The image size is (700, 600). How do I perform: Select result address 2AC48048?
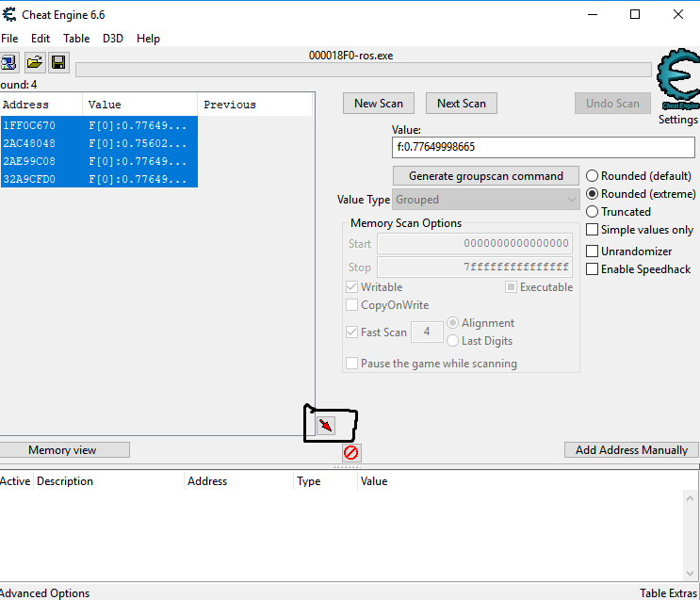coord(29,143)
